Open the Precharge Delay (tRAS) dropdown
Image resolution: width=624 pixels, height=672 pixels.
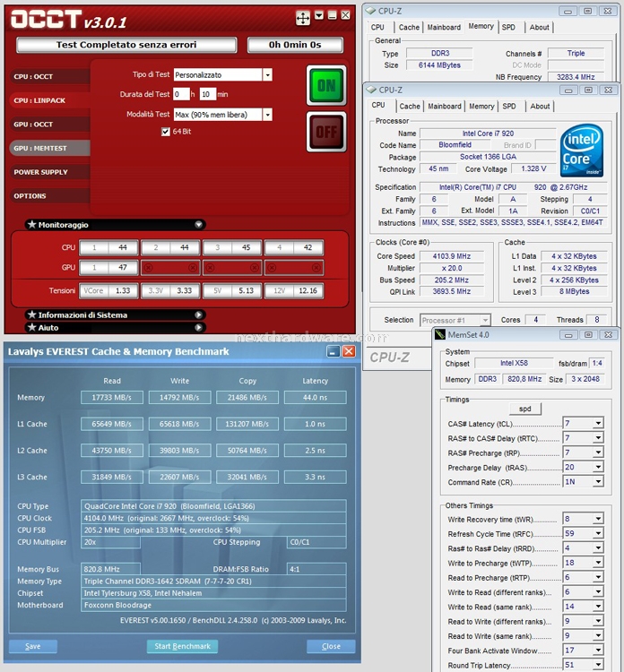coord(598,467)
